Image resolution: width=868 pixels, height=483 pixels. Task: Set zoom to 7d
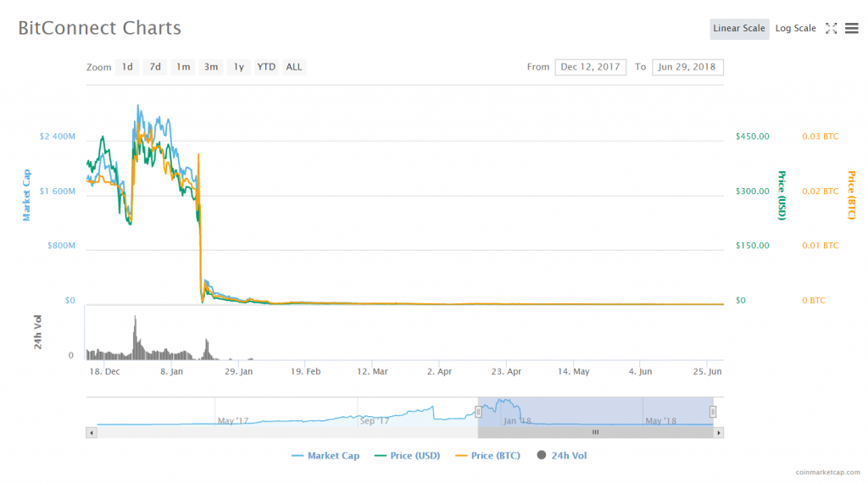click(155, 67)
